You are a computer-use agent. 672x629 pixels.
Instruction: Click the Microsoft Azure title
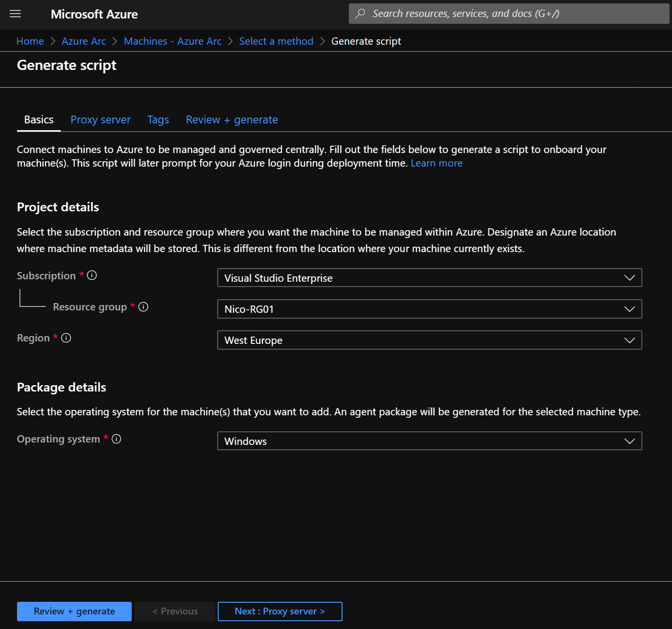click(94, 14)
